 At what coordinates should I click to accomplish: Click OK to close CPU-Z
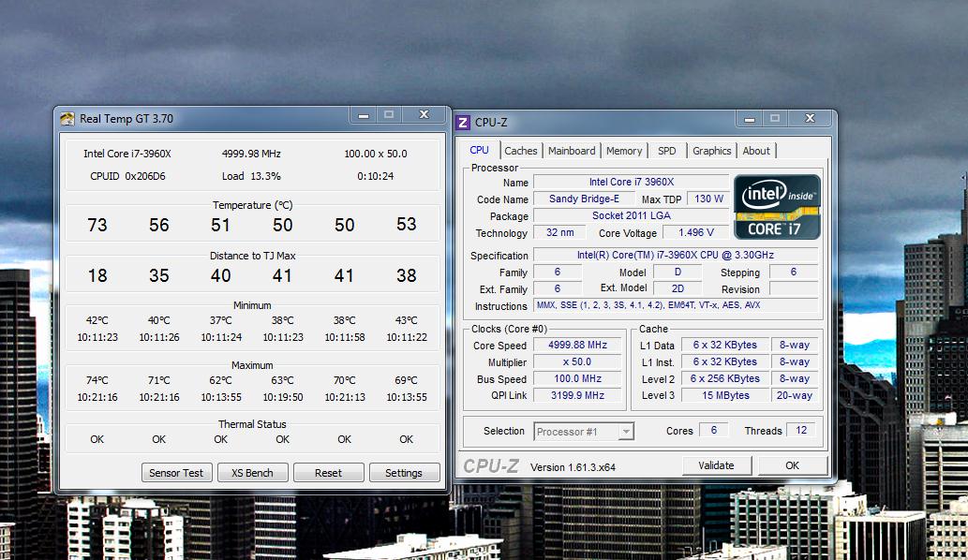793,465
